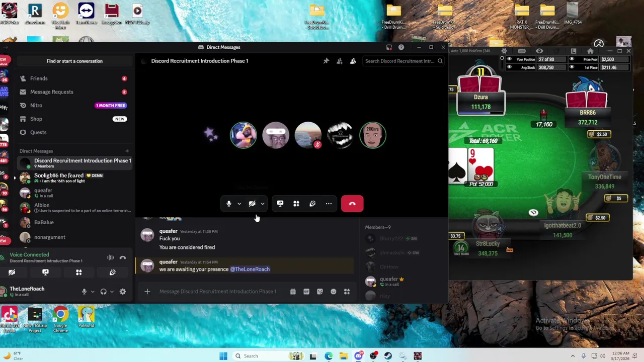Viewport: 644px width, 362px height.
Task: Click the @TheLoneRoach mention link
Action: pyautogui.click(x=250, y=269)
